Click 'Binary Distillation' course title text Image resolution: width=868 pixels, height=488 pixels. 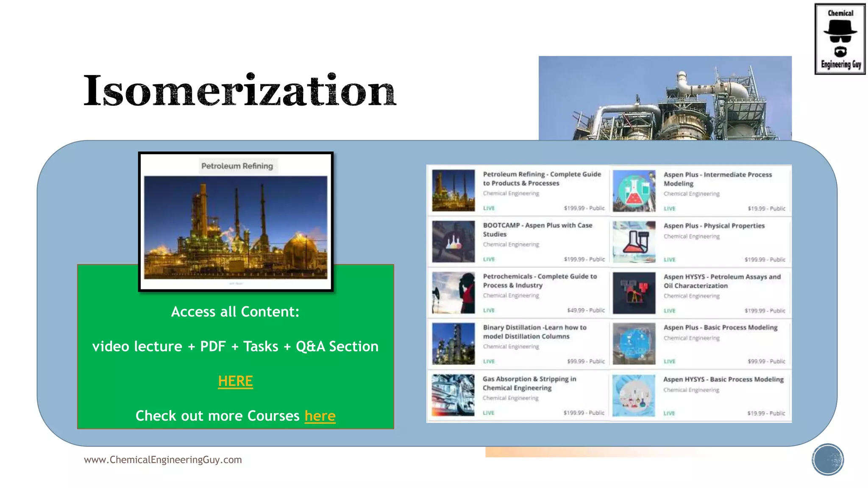534,332
